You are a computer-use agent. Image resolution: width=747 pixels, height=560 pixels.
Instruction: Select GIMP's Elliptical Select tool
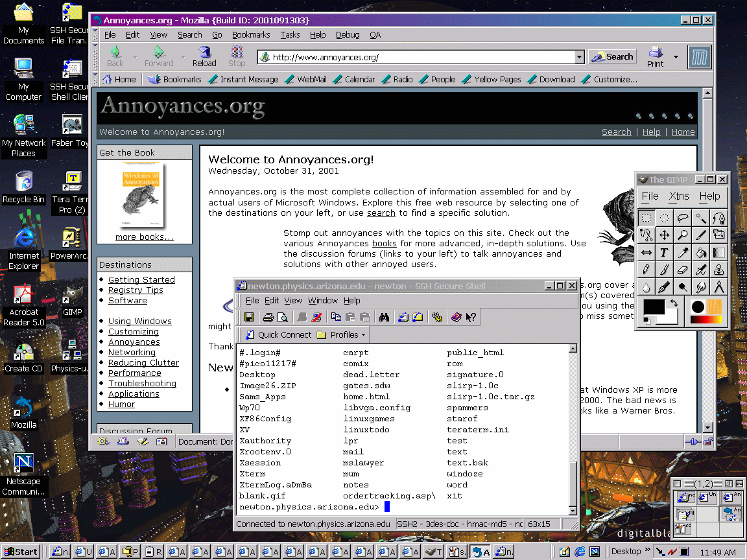pyautogui.click(x=664, y=218)
